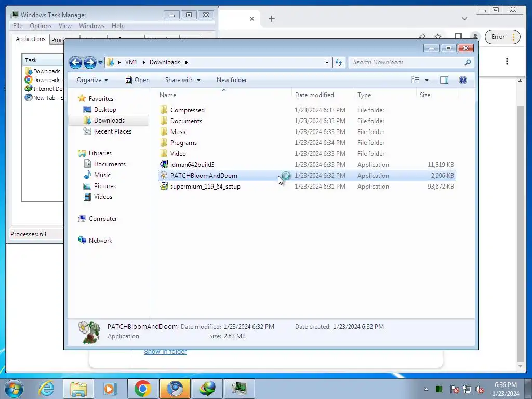
Task: Open Task Manager View menu
Action: (65, 26)
